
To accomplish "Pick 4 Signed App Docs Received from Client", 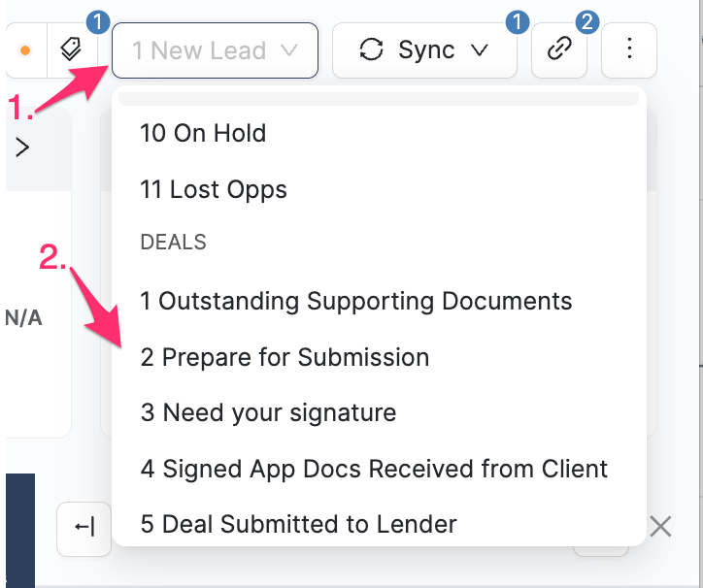I will 374,469.
